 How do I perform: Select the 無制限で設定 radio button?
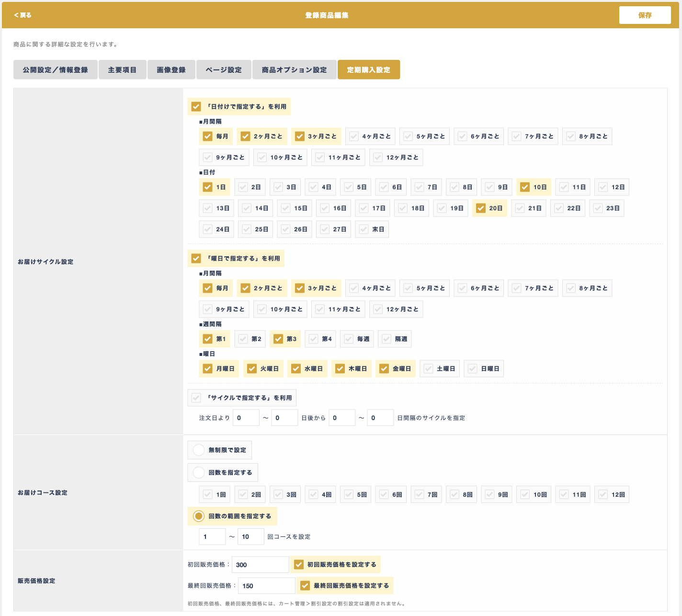pyautogui.click(x=199, y=450)
